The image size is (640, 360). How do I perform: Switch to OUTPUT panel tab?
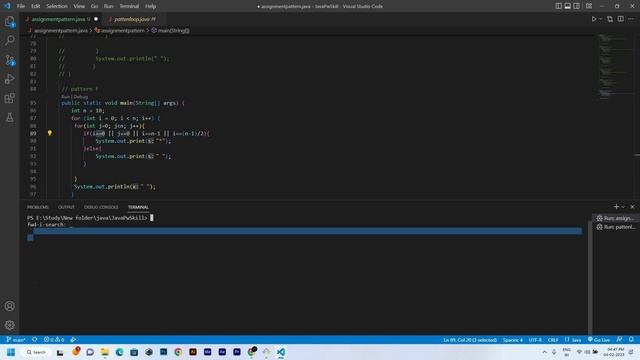click(x=66, y=207)
